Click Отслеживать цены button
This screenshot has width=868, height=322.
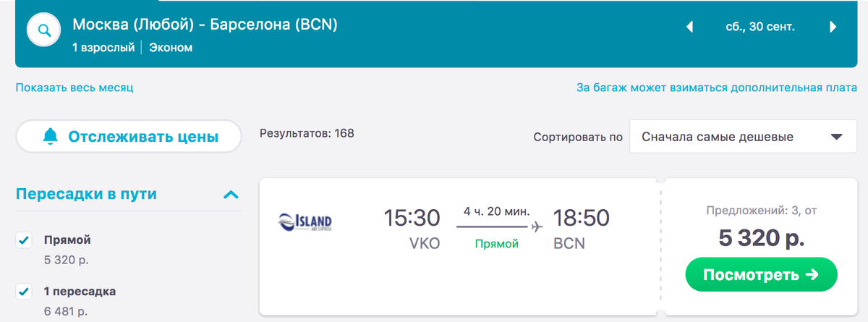(x=129, y=136)
